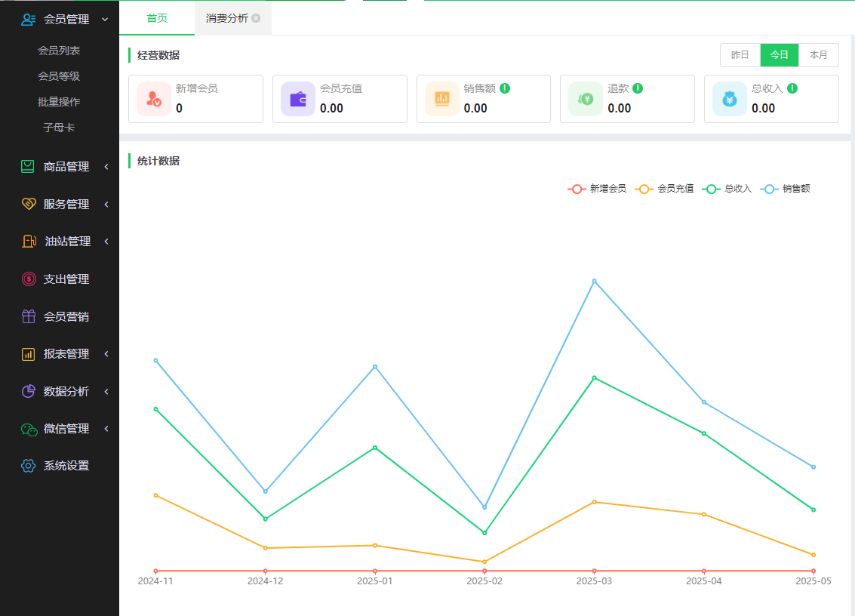Viewport: 855px width, 616px height.
Task: Click the 销售额 data point at 2025-03
Action: 595,281
